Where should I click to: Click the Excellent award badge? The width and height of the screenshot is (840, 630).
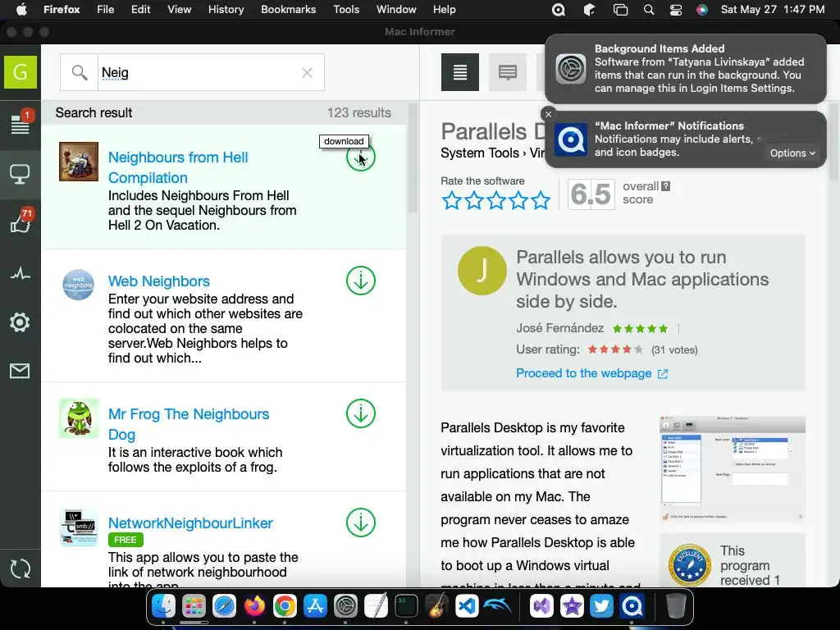pos(689,566)
